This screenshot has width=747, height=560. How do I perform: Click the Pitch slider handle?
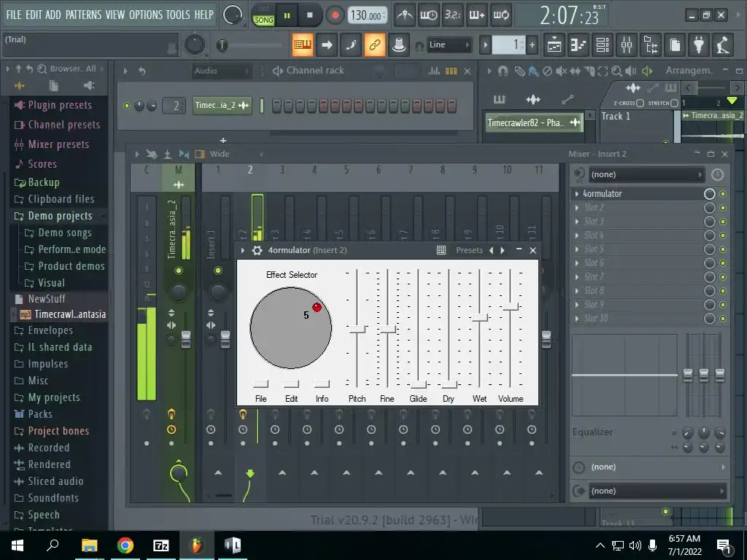coord(357,329)
